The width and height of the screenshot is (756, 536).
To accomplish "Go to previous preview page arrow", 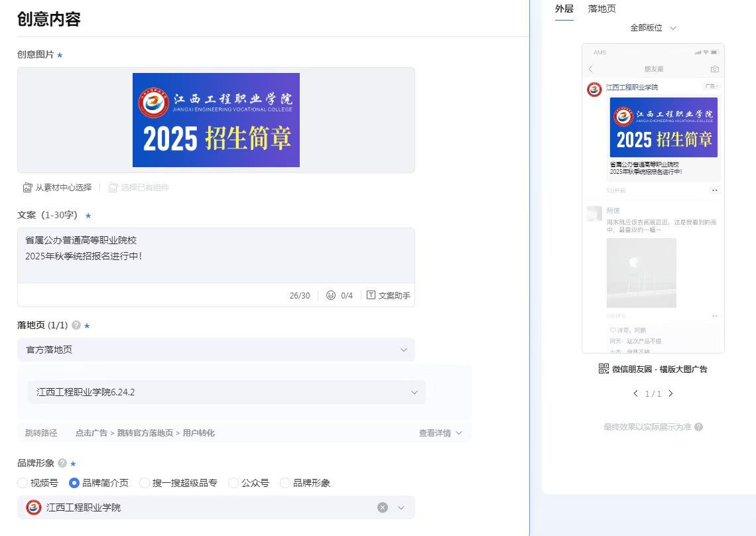I will tap(635, 393).
